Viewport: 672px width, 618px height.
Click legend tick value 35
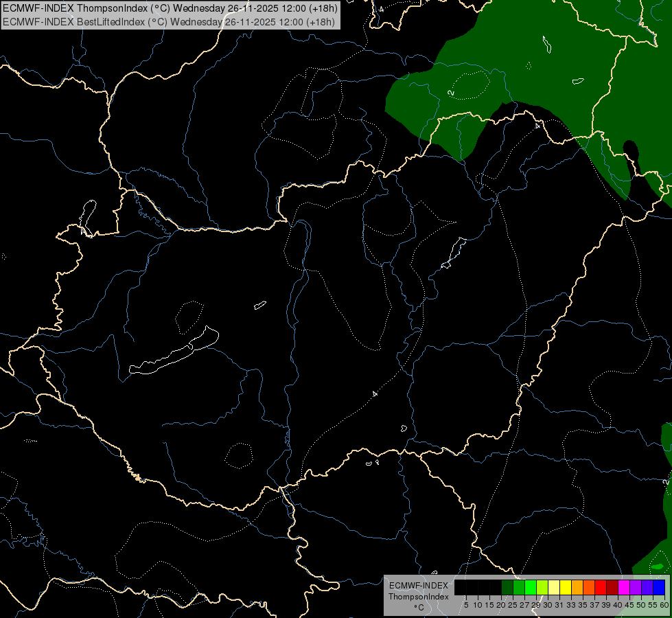(583, 605)
